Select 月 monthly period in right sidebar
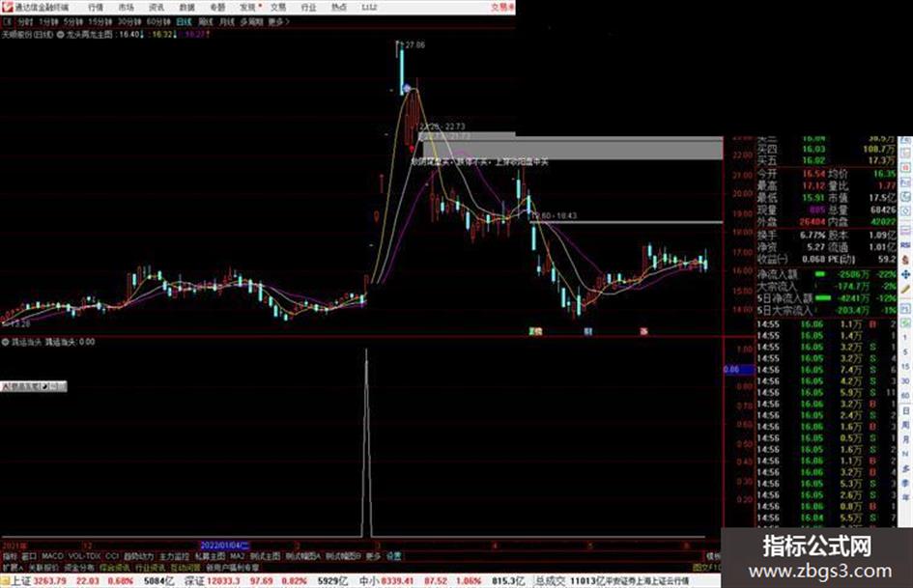 (x=905, y=440)
